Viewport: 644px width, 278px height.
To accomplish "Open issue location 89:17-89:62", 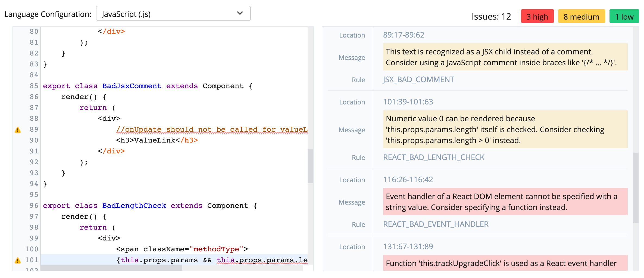I will 404,35.
